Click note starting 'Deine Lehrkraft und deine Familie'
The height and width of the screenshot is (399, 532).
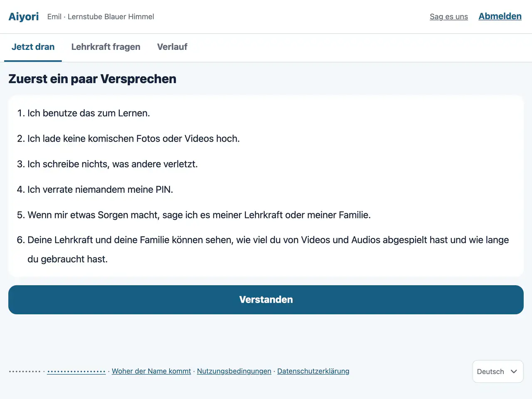pyautogui.click(x=268, y=249)
